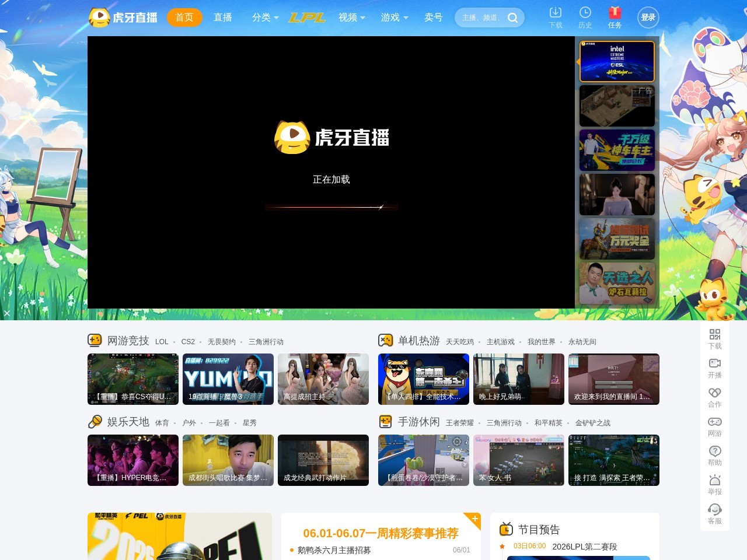This screenshot has width=747, height=560.
Task: Open the 卖号 navigation item
Action: coord(434,17)
